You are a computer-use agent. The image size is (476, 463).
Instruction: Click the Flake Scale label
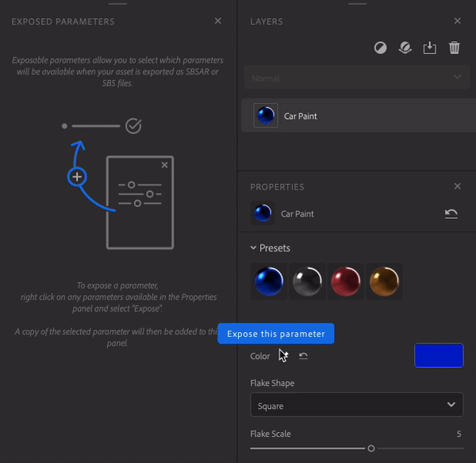pyautogui.click(x=271, y=434)
